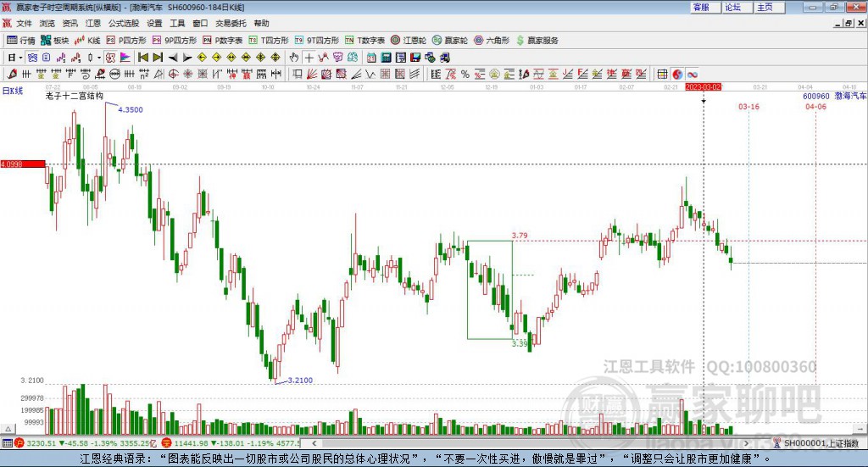This screenshot has height=467, width=868.
Task: Open the 江恩 menu
Action: click(93, 23)
